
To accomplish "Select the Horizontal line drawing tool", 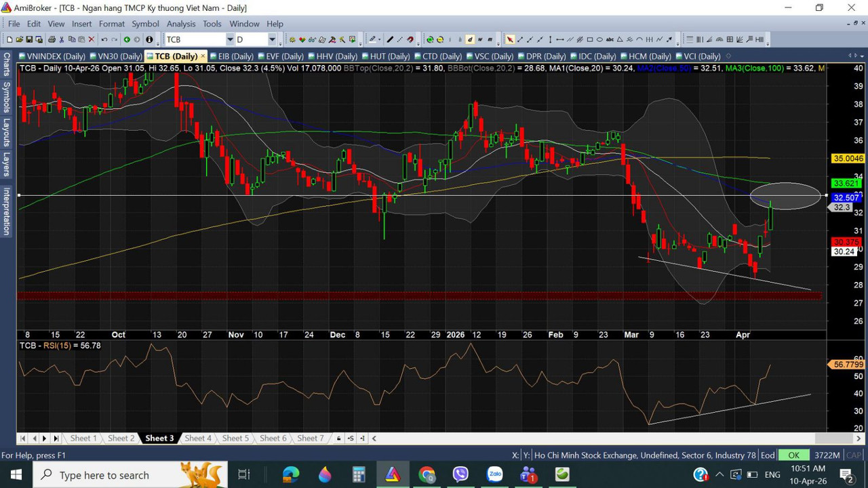I will pos(560,39).
